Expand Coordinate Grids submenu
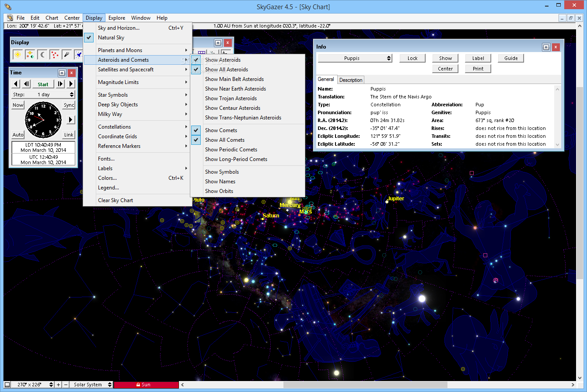This screenshot has height=392, width=587. 137,136
